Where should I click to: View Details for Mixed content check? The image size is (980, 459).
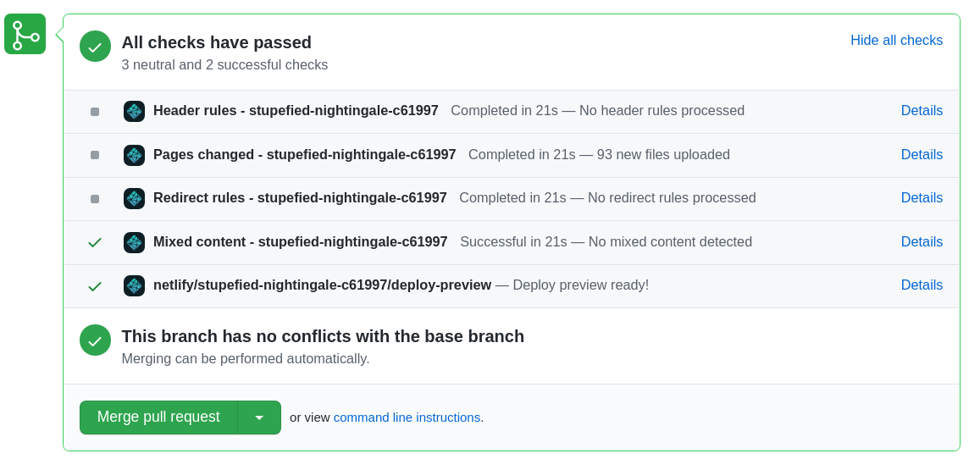pyautogui.click(x=922, y=242)
